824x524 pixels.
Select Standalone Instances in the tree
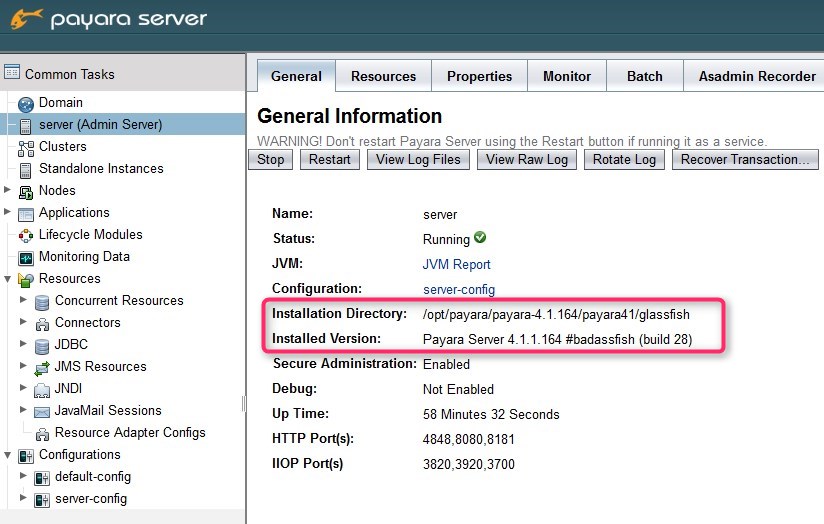(101, 169)
